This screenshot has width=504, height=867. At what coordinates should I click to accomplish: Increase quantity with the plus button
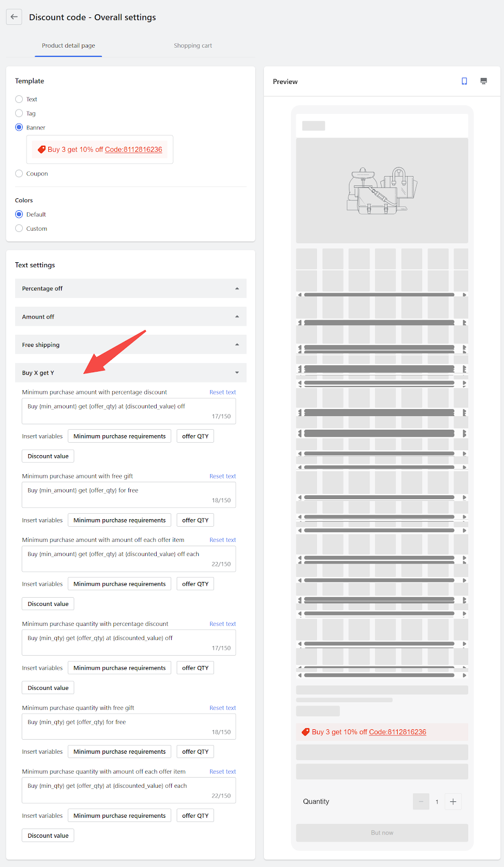coord(453,801)
